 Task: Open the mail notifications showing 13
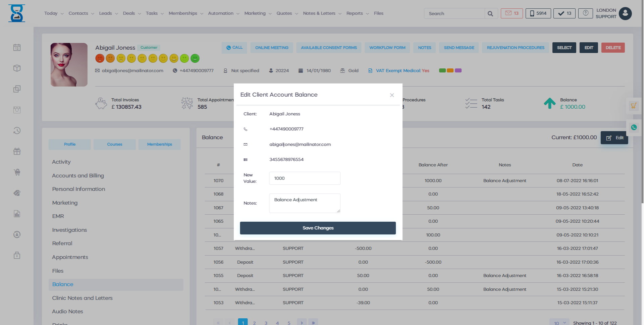tap(512, 13)
